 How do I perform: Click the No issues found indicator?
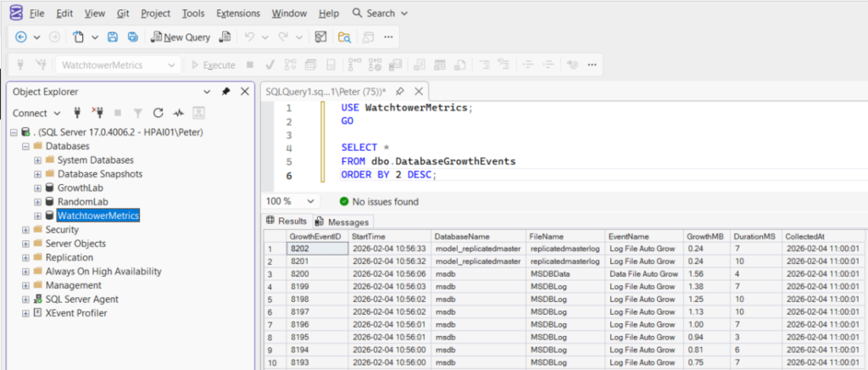pos(379,202)
